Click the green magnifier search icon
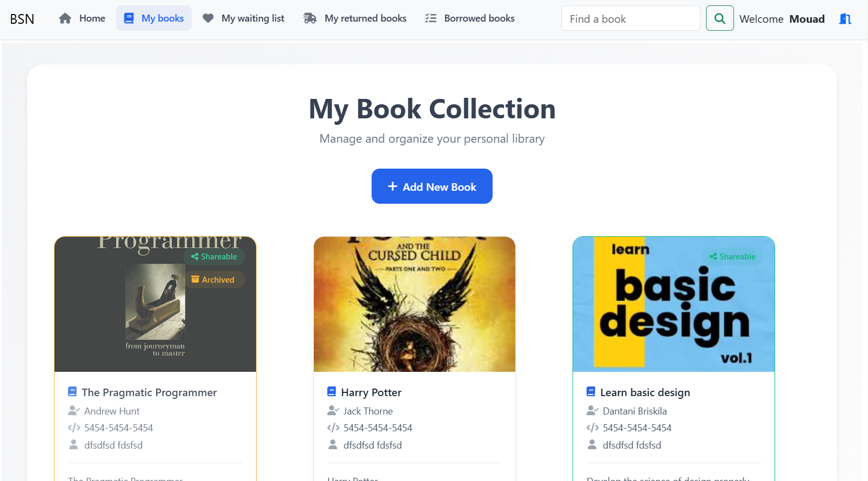The width and height of the screenshot is (868, 481). (x=719, y=18)
